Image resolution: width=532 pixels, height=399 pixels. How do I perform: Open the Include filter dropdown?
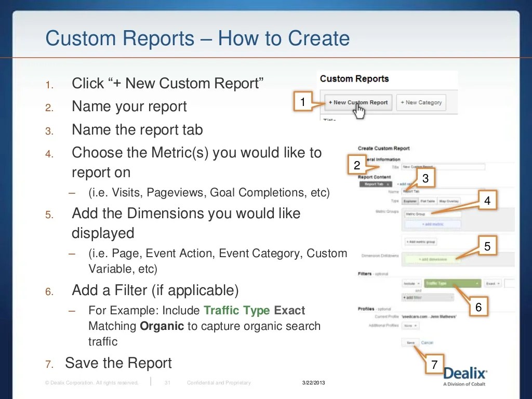point(411,283)
